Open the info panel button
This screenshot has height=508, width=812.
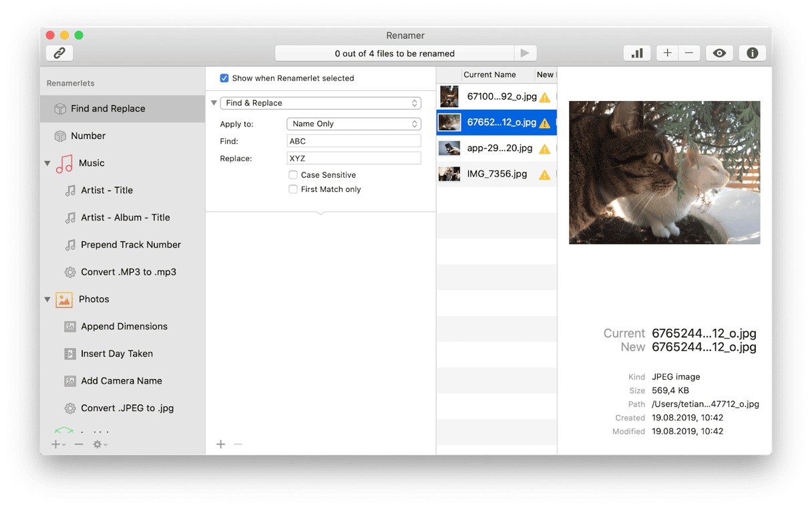tap(752, 53)
